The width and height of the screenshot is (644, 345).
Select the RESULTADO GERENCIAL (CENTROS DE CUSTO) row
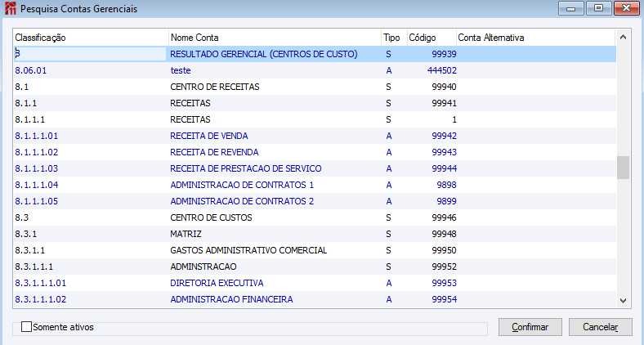[x=315, y=54]
